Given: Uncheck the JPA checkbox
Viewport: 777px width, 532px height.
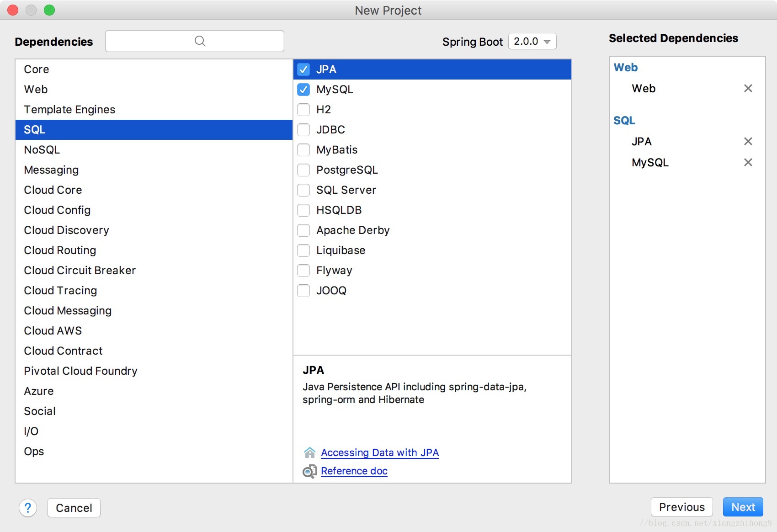Looking at the screenshot, I should (x=303, y=69).
